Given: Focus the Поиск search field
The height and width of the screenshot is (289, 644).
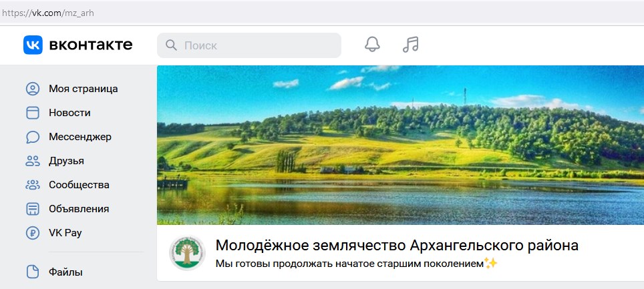Looking at the screenshot, I should click(x=249, y=45).
